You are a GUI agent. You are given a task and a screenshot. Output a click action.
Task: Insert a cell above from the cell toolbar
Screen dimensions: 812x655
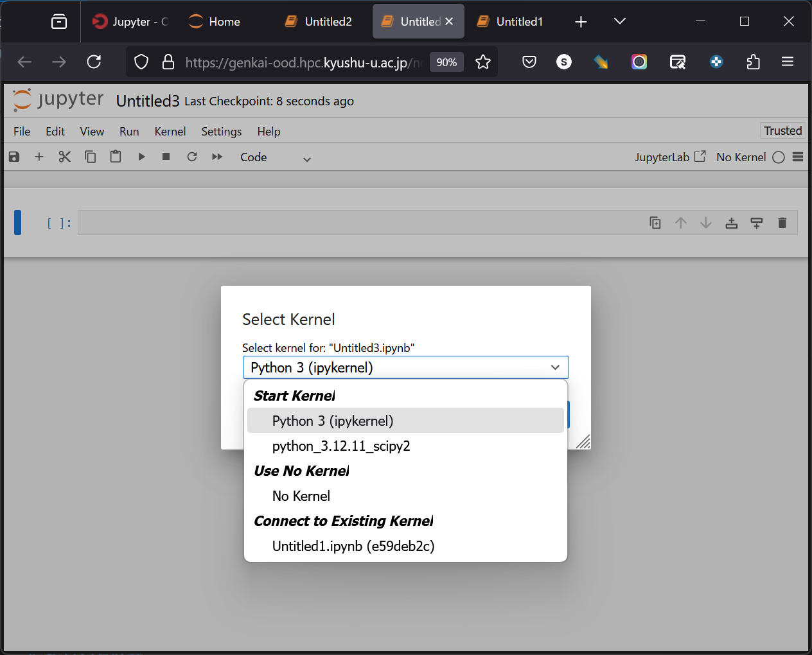pyautogui.click(x=732, y=223)
